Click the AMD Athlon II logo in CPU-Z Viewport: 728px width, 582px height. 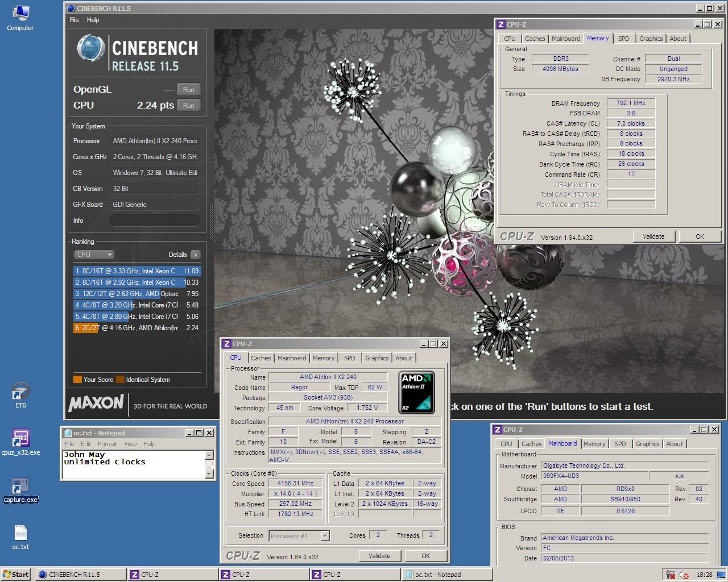(416, 392)
